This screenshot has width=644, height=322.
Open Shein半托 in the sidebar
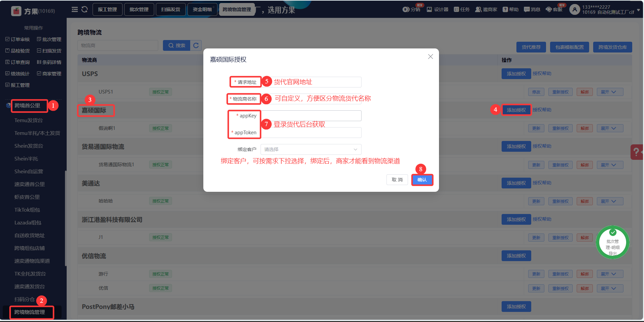click(x=26, y=158)
